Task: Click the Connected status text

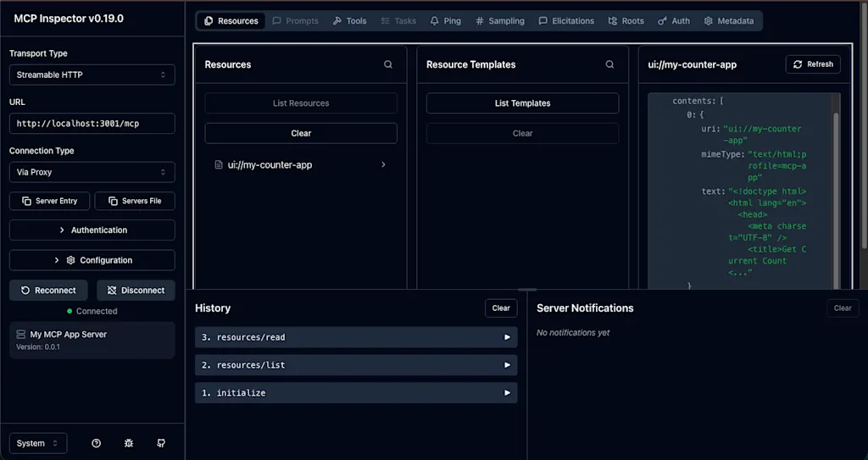Action: click(x=97, y=311)
